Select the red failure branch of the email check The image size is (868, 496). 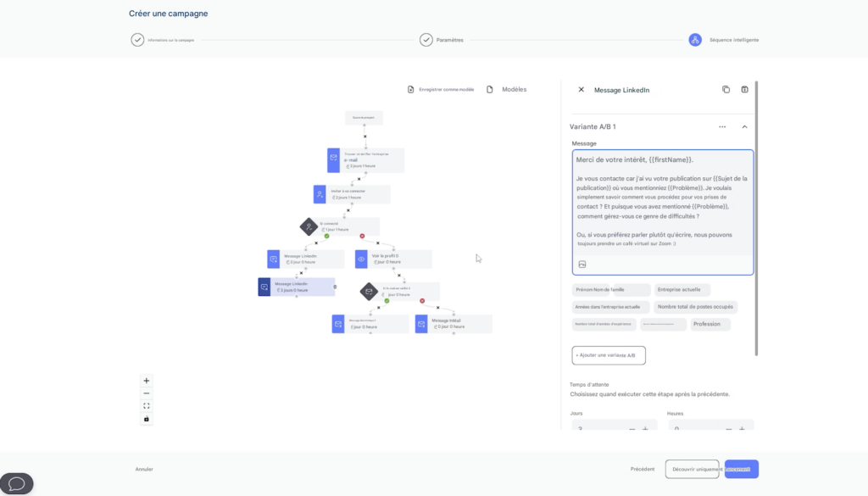tap(421, 300)
